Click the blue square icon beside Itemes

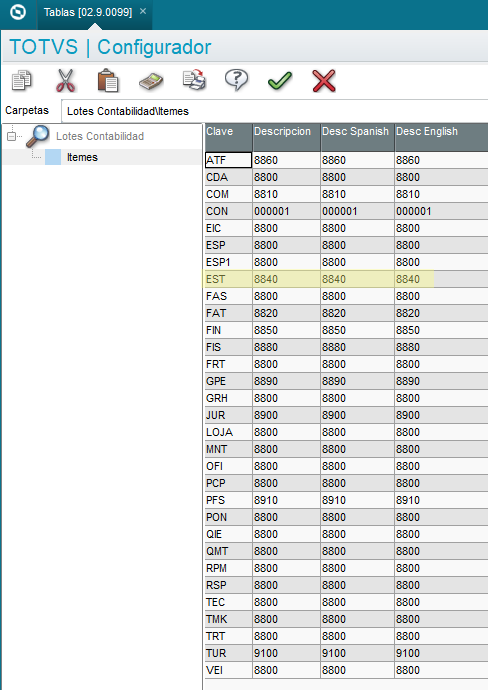[53, 157]
